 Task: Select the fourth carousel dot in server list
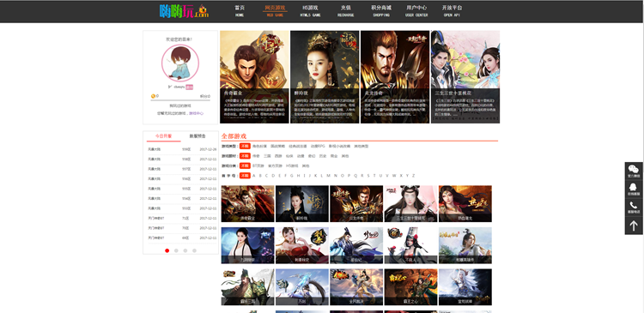[x=194, y=250]
